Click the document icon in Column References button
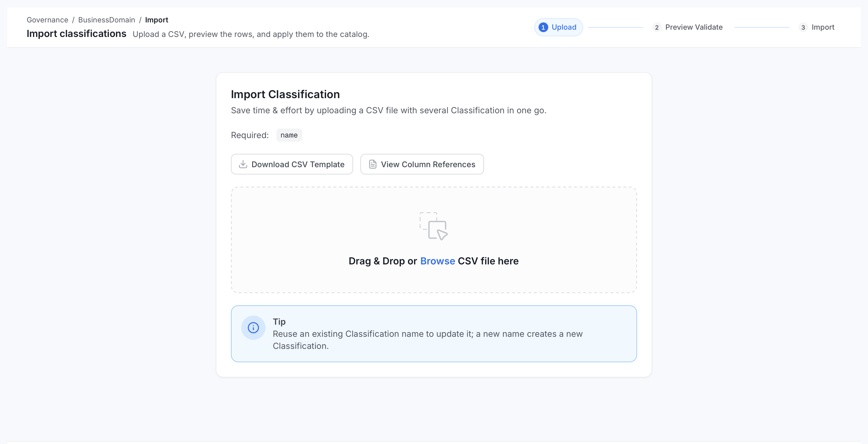 pyautogui.click(x=372, y=164)
